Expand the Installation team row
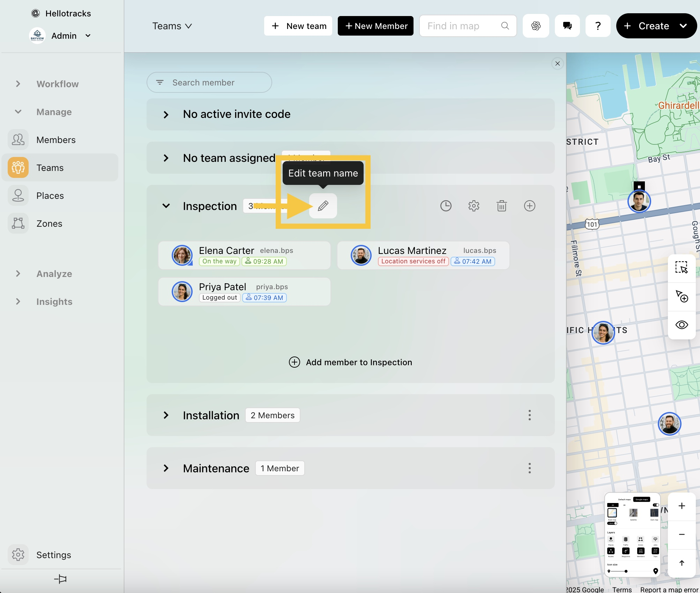 [x=166, y=415]
